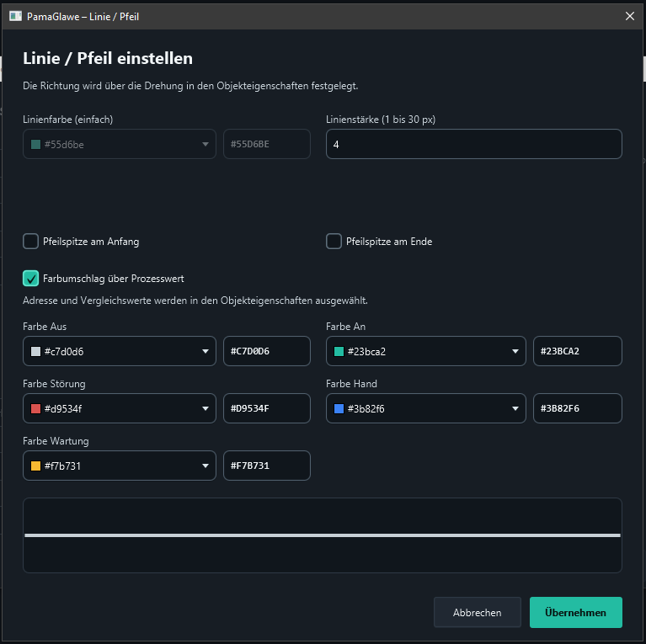Click the grey Farbe Aus swatch
The width and height of the screenshot is (646, 644).
[x=36, y=351]
